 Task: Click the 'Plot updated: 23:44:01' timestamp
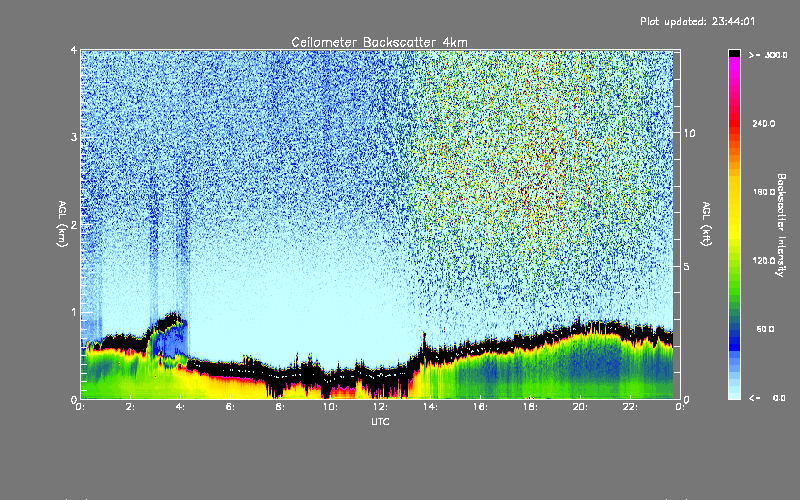[x=697, y=21]
